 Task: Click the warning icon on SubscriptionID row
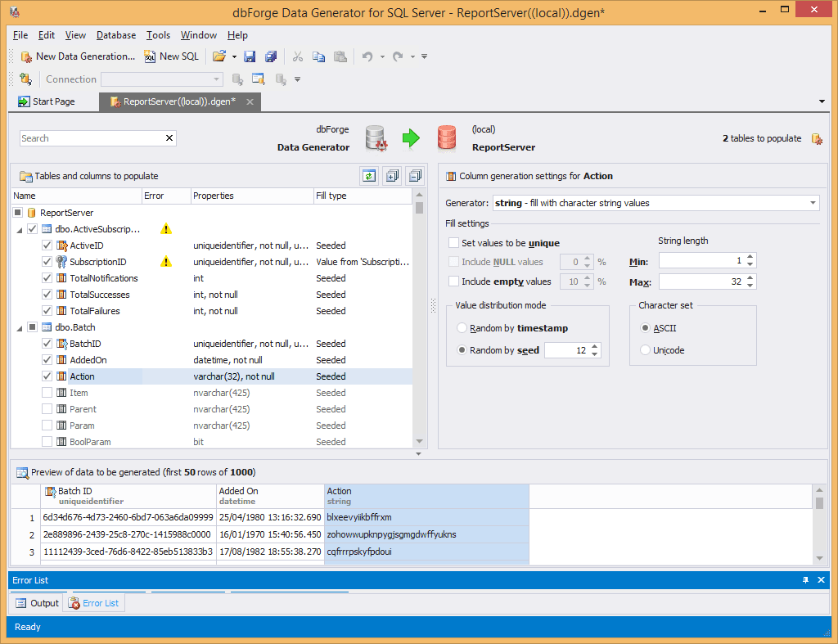[x=166, y=262]
